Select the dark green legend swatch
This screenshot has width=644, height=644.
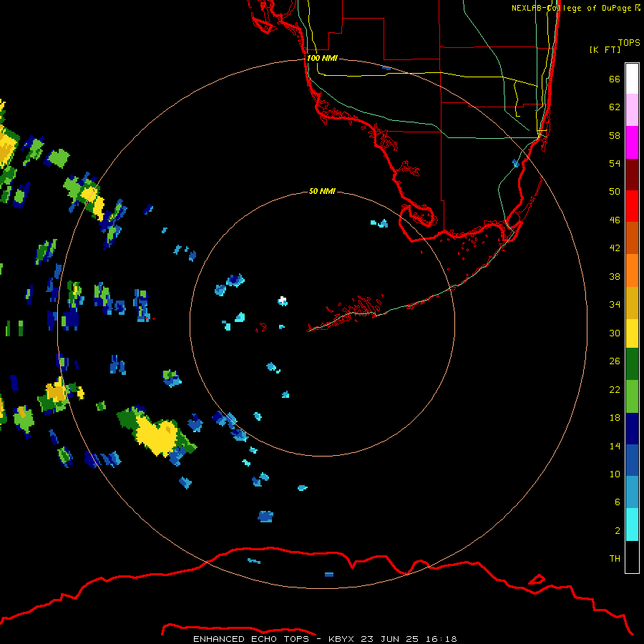(632, 364)
